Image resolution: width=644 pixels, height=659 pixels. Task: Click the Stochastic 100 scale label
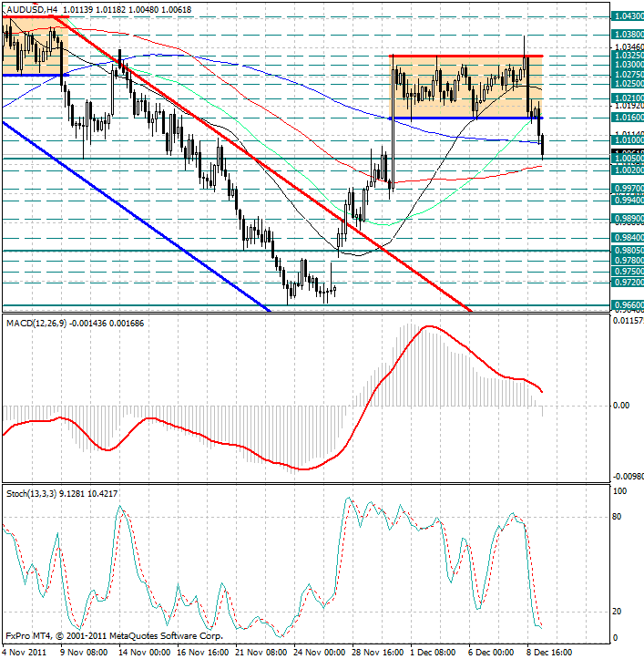619,491
